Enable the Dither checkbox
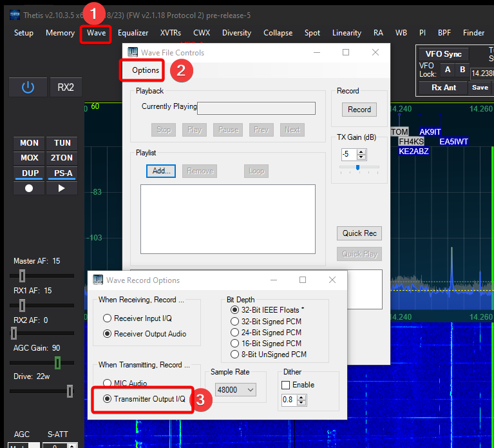494x448 pixels. tap(286, 385)
